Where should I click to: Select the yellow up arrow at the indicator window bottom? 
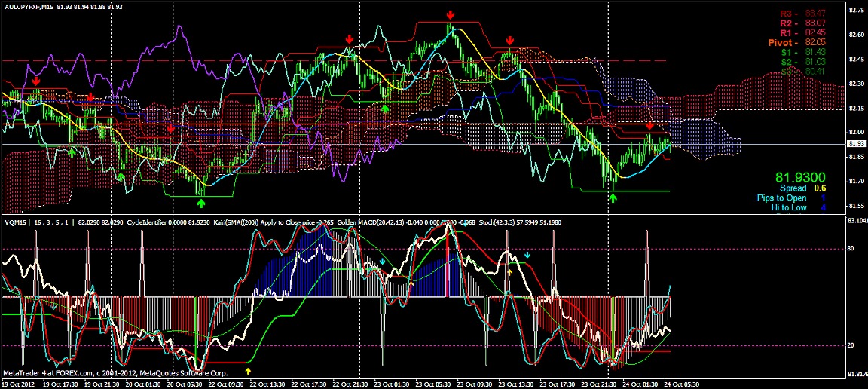coord(248,371)
